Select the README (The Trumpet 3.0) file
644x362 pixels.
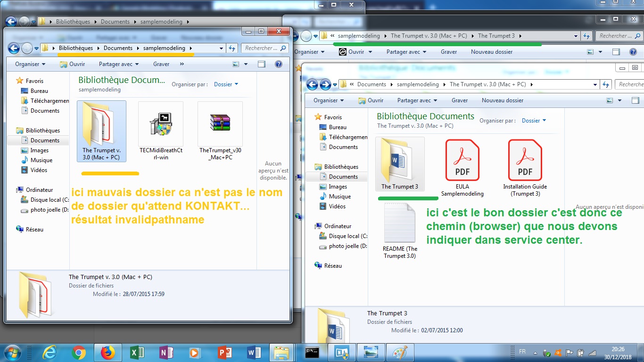[400, 231]
